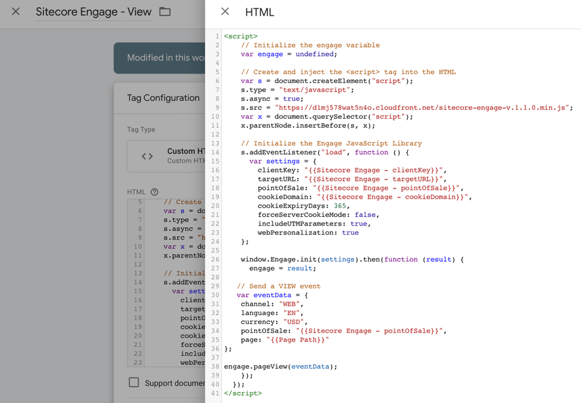581x403 pixels.
Task: Click the forceServerCookieMode: false line
Action: [x=318, y=215]
